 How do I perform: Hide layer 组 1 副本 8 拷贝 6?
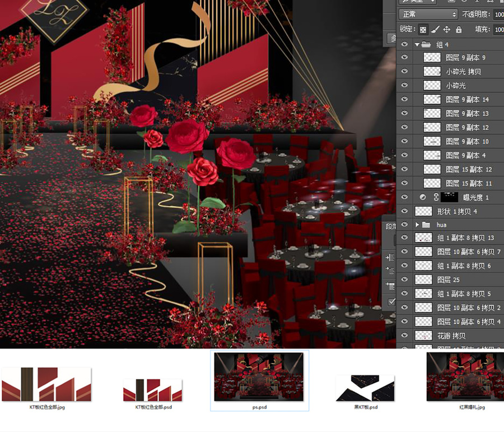click(404, 266)
